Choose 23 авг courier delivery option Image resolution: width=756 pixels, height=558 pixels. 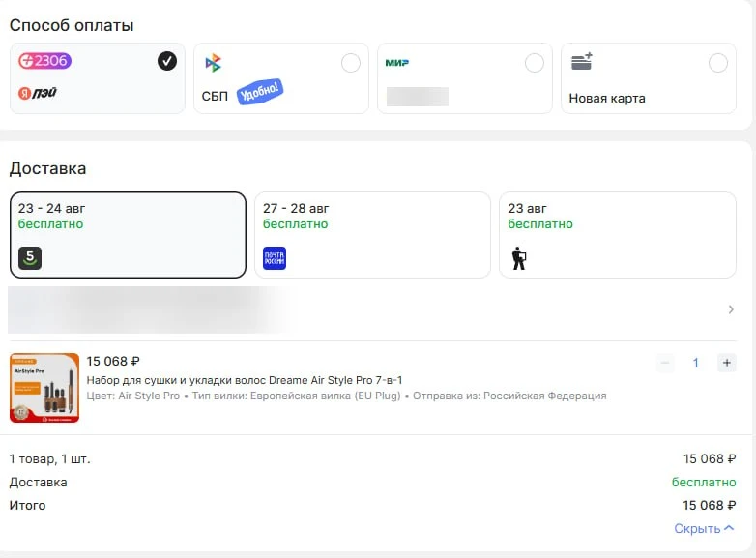618,235
